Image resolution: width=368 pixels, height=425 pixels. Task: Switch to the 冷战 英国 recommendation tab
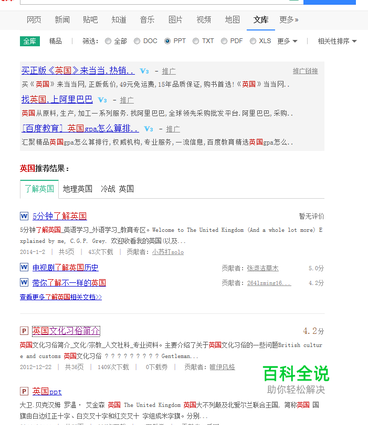point(117,189)
